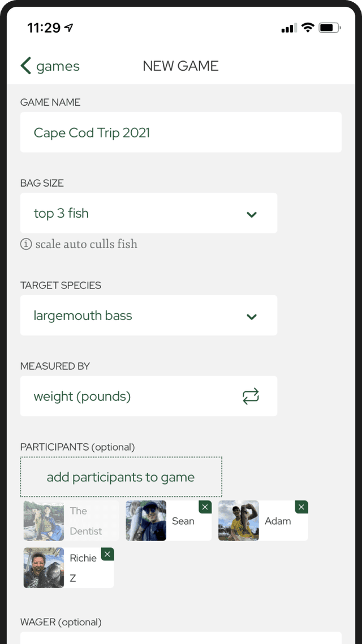The width and height of the screenshot is (362, 644).
Task: Remove Sean from participants
Action: click(205, 507)
